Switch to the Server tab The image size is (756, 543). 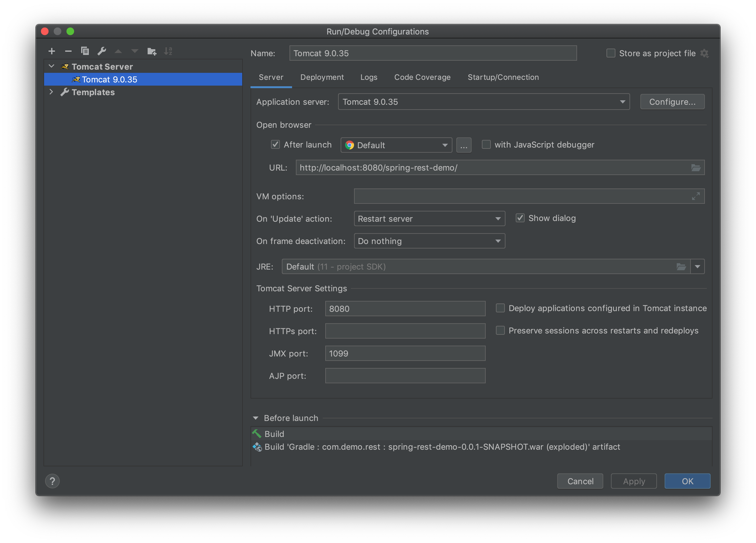click(x=271, y=77)
